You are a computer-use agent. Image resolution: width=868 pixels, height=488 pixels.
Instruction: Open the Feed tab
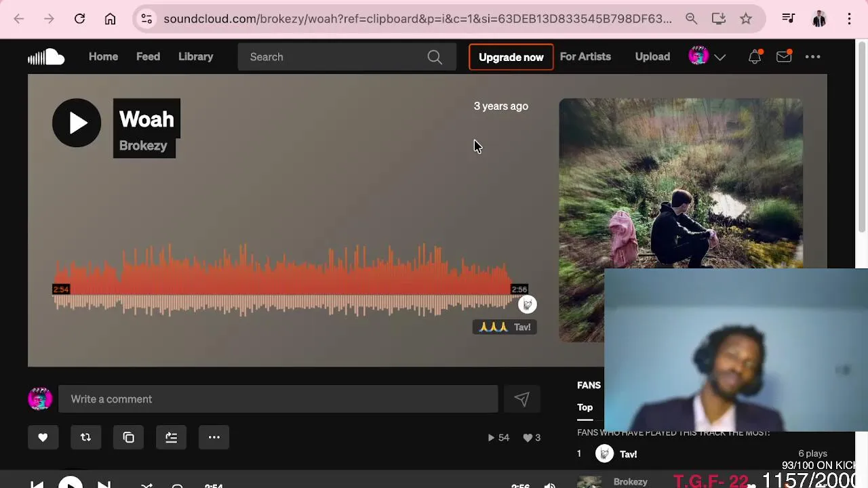click(x=148, y=57)
